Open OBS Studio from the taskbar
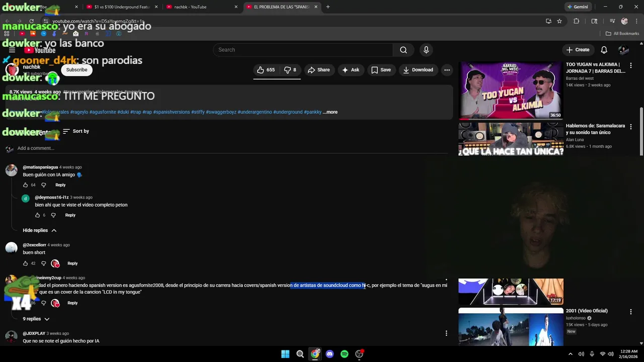 (359, 354)
